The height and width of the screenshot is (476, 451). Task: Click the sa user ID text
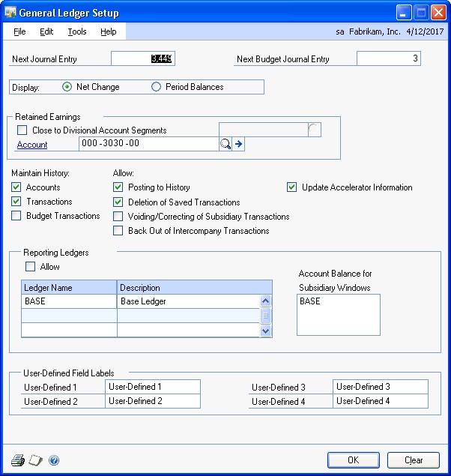[340, 31]
